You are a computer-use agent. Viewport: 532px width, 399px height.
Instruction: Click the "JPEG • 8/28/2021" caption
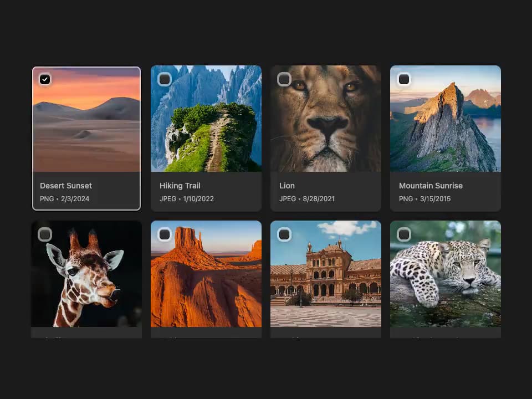[x=307, y=199]
